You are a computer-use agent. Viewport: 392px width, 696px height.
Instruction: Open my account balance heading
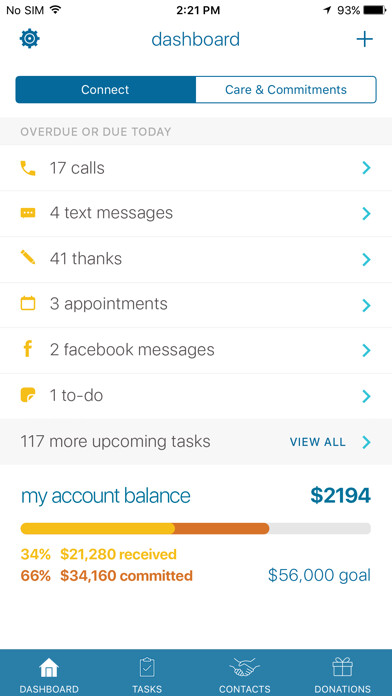click(106, 496)
